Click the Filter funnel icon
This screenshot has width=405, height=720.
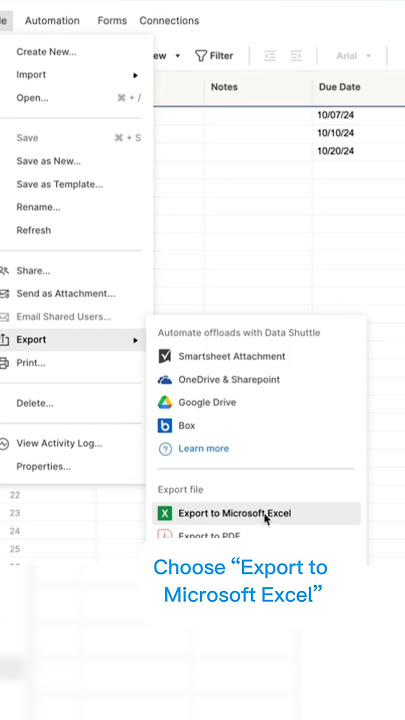[201, 56]
